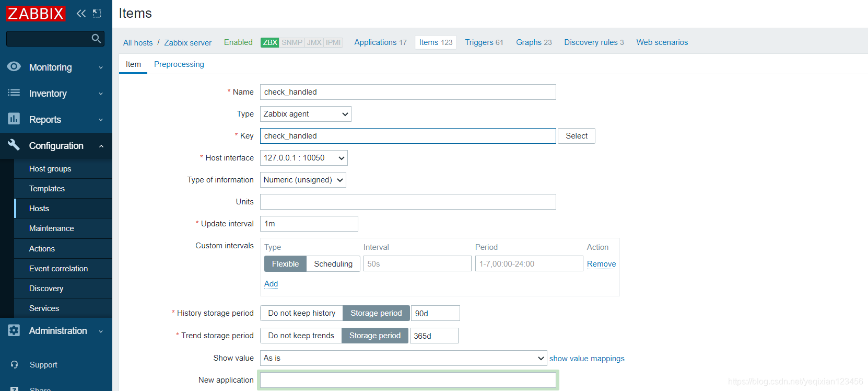The image size is (868, 391).
Task: Open Discovery rules 3 link
Action: [x=594, y=42]
